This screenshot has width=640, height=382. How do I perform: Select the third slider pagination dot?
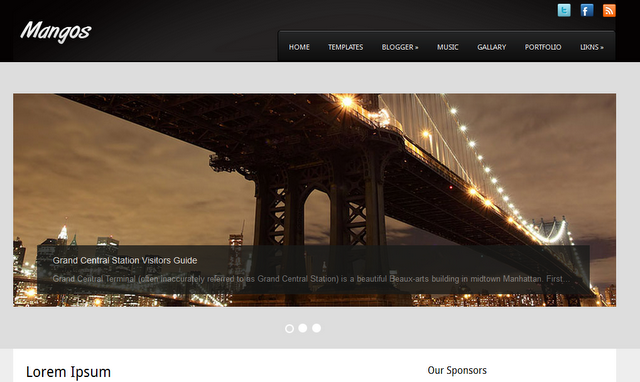(x=316, y=328)
